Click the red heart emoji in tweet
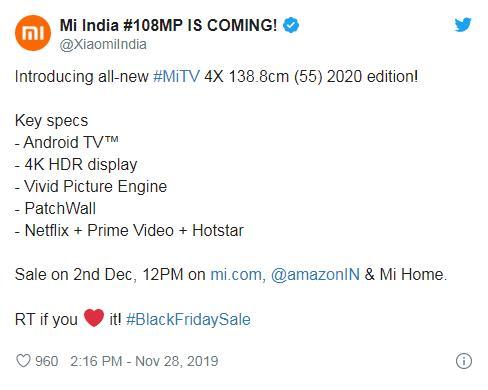This screenshot has width=488, height=390. [x=94, y=318]
